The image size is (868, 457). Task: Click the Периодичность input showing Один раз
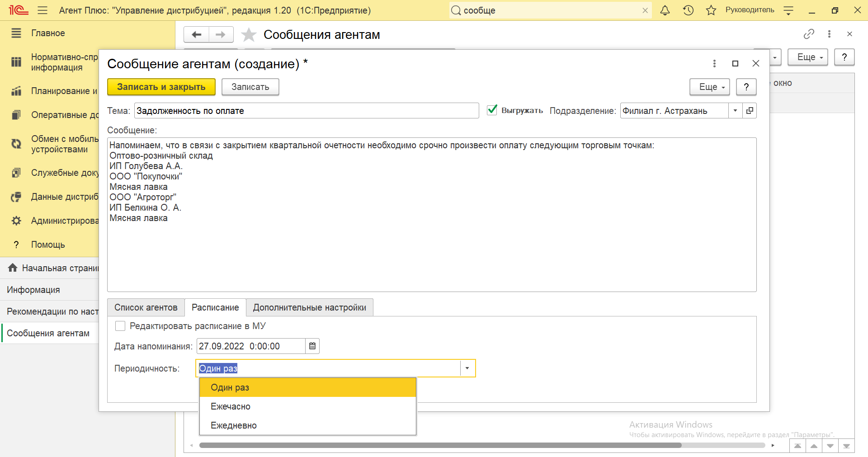coord(328,368)
